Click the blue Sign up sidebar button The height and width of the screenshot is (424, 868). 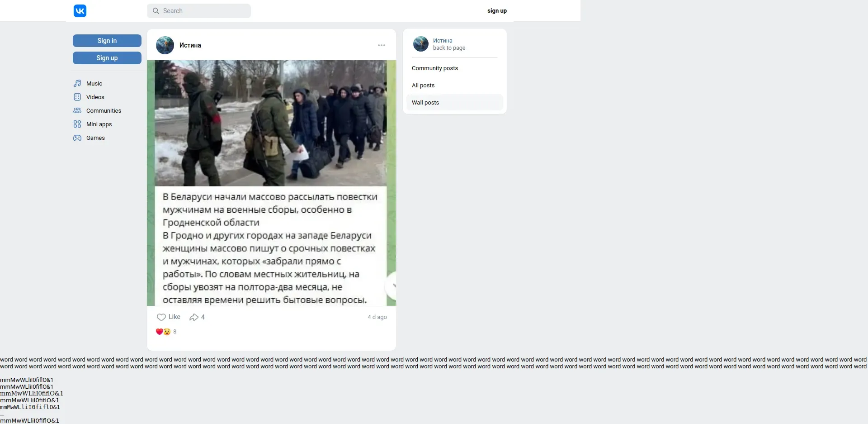tap(107, 58)
